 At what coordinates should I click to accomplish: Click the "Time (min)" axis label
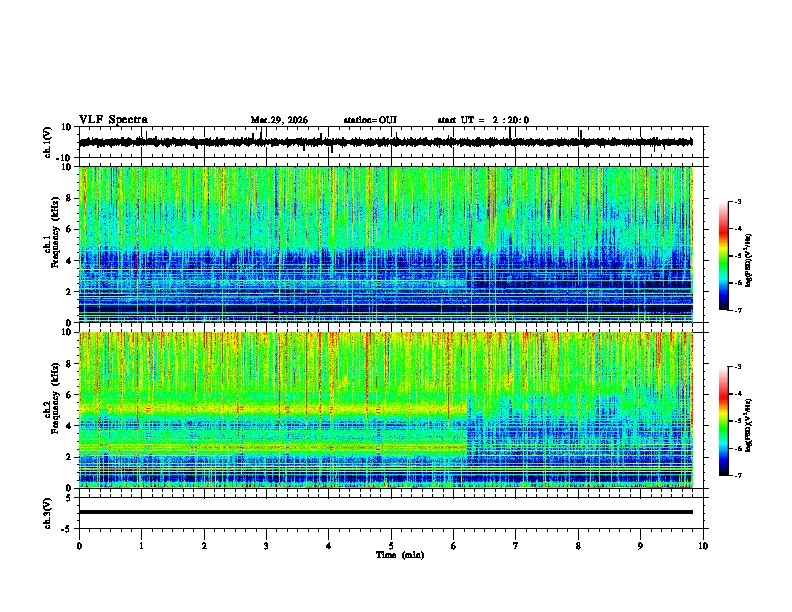[400, 555]
